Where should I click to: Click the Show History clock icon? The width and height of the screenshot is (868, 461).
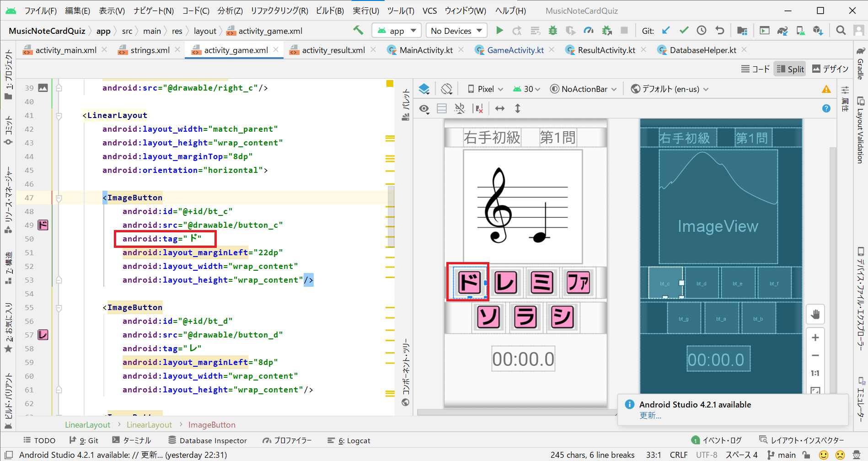(x=702, y=31)
